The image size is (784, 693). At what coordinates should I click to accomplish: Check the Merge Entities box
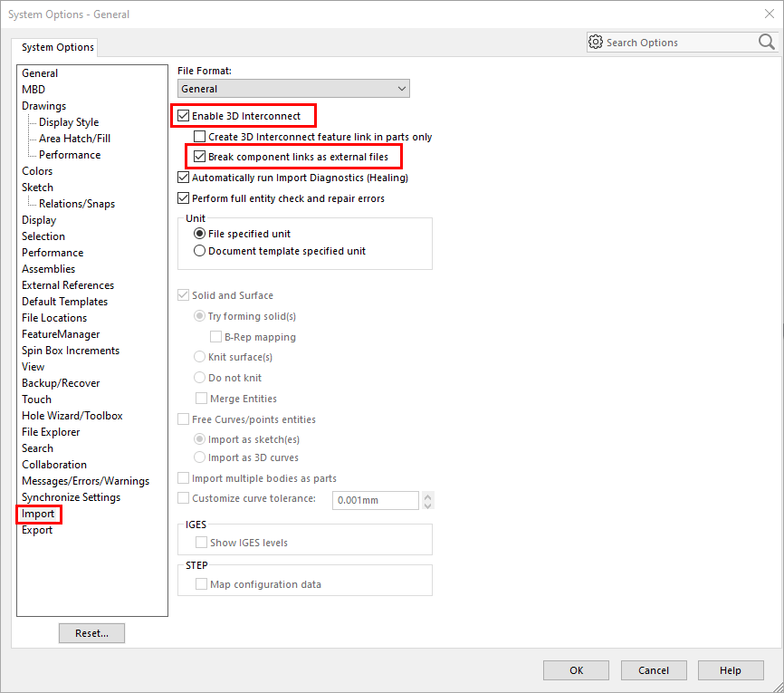[x=202, y=399]
